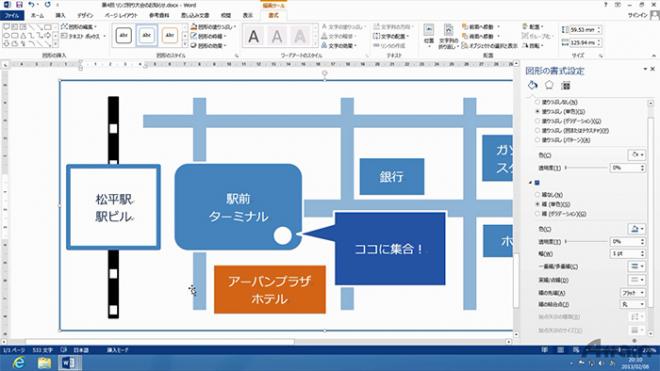Open the line join type (丸) dropdown
Image resolution: width=660 pixels, height=371 pixels.
(633, 304)
